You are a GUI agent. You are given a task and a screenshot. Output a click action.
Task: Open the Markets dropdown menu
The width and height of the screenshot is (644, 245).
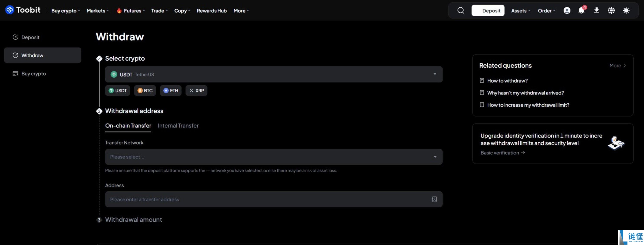pyautogui.click(x=97, y=10)
